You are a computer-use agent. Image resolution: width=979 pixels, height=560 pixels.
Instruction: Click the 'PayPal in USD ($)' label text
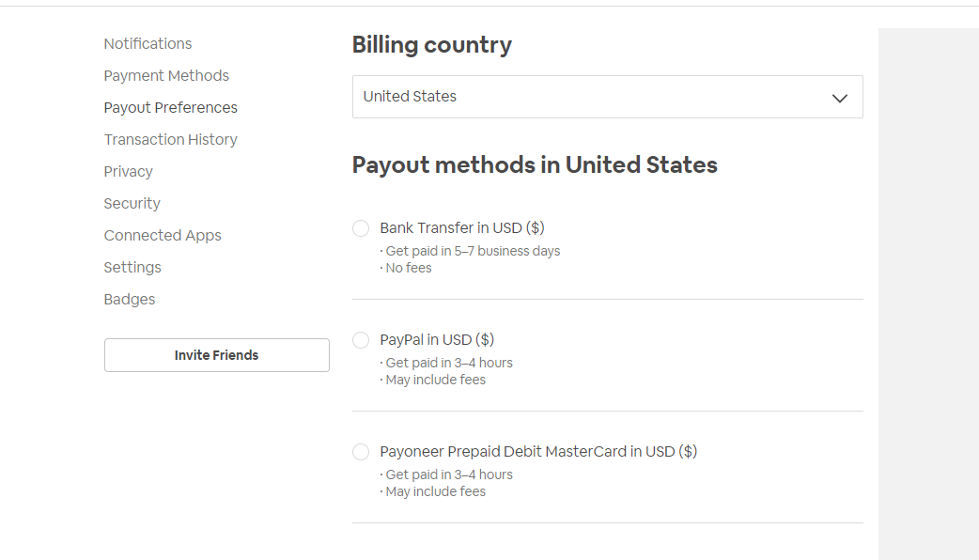coord(437,339)
